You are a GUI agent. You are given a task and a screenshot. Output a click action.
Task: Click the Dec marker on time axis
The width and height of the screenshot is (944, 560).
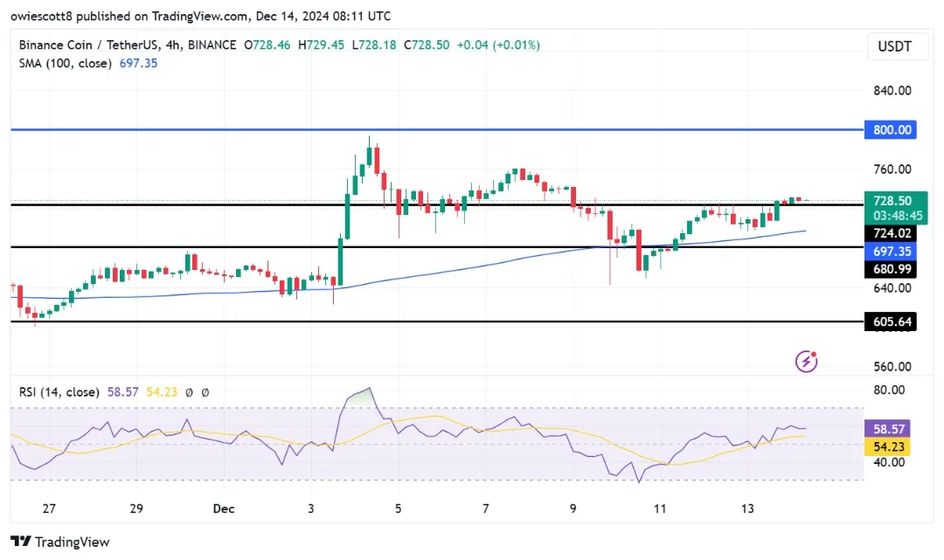[x=224, y=508]
